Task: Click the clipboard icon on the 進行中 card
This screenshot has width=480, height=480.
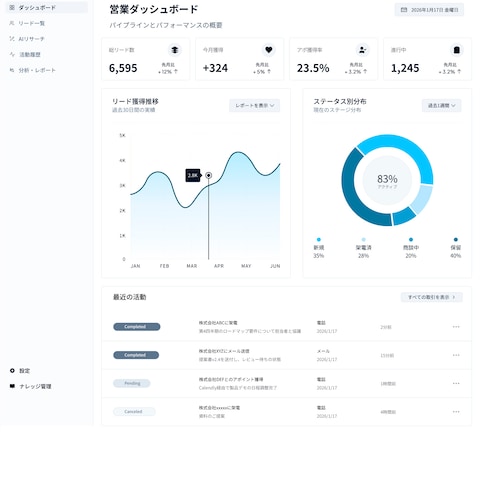Action: 457,50
